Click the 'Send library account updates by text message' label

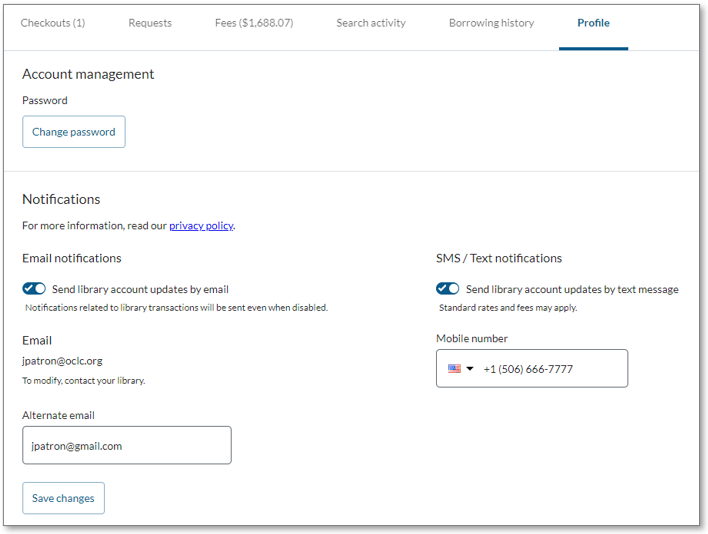coord(572,290)
